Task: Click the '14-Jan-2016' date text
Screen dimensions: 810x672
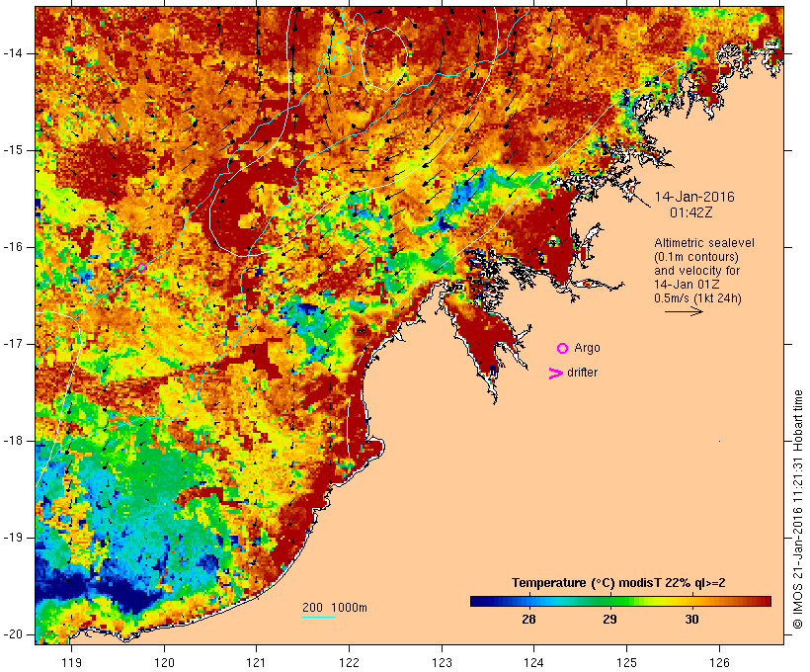Action: [x=694, y=197]
